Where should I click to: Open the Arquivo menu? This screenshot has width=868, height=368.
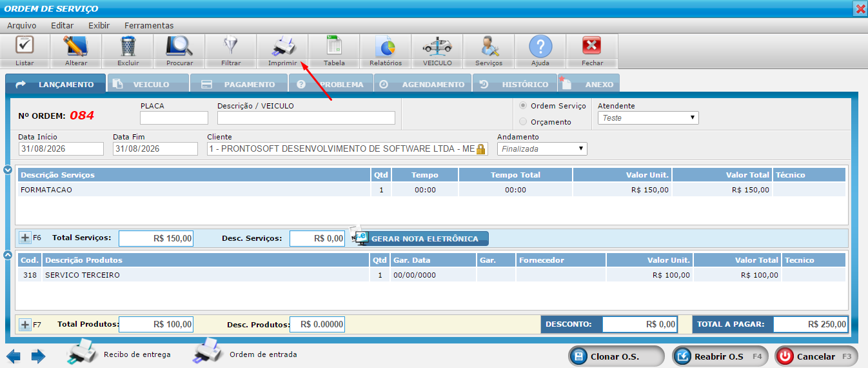tap(22, 26)
